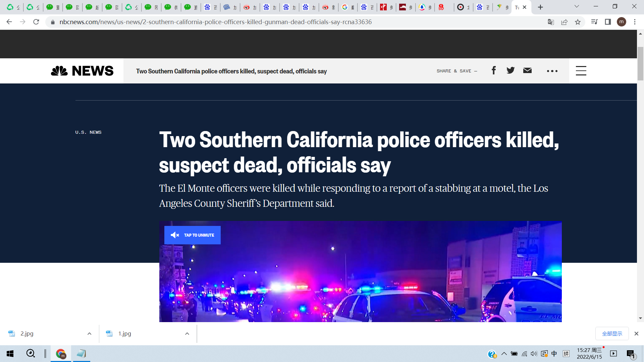The image size is (644, 362).
Task: Open the Windows Start menu
Action: click(x=10, y=354)
